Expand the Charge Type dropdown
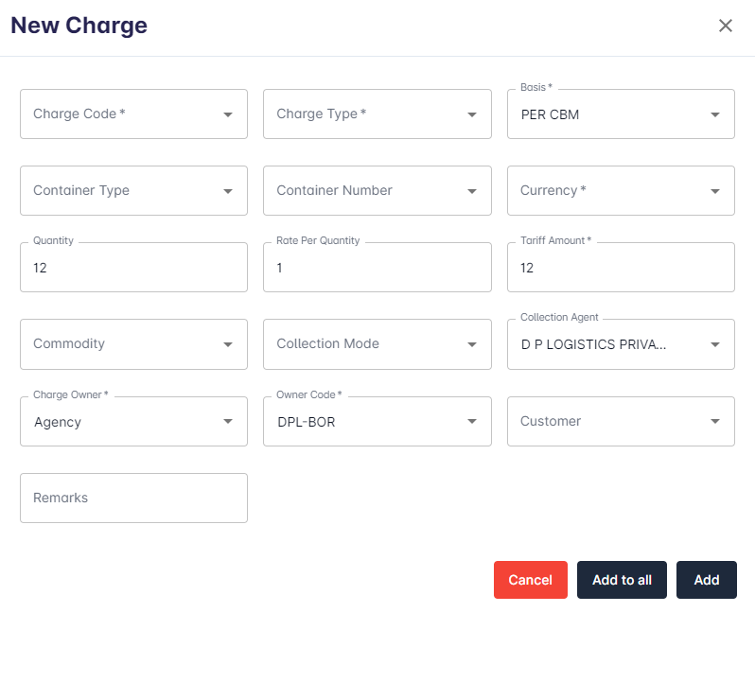This screenshot has width=755, height=700. click(377, 114)
